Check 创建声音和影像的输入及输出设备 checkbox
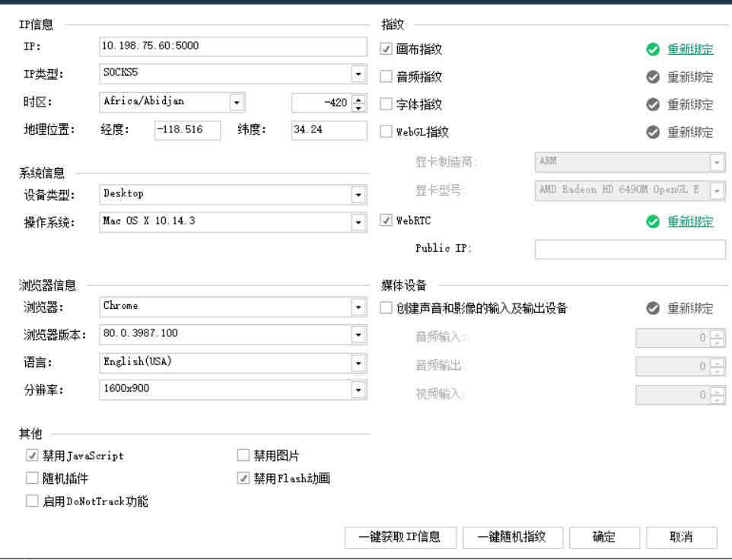This screenshot has width=732, height=560. (386, 307)
